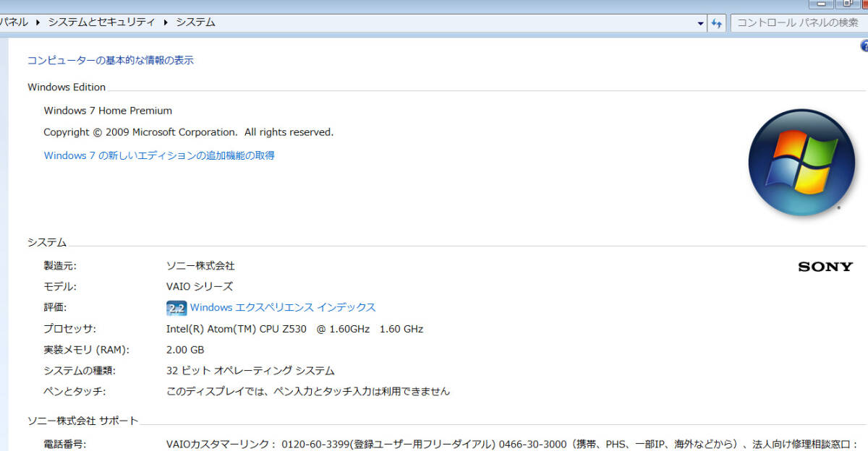868x451 pixels.
Task: Open the Windows 7 の新しいエディションの追加機能の取得 link
Action: (x=159, y=155)
